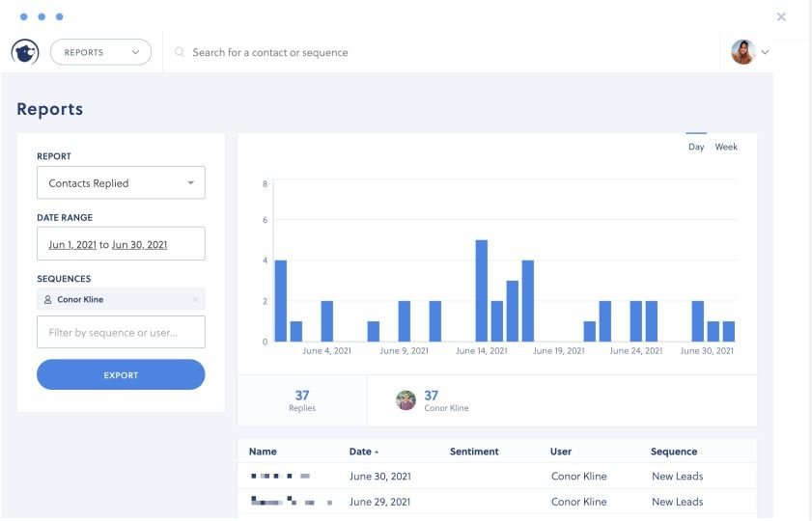The width and height of the screenshot is (812, 521).
Task: Click the person icon in Conor Kline chip
Action: pyautogui.click(x=47, y=299)
